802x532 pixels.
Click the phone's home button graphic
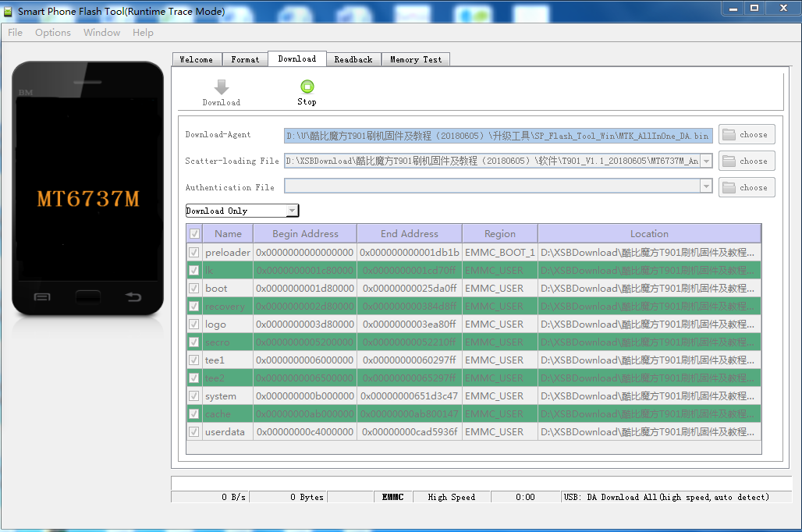point(88,296)
